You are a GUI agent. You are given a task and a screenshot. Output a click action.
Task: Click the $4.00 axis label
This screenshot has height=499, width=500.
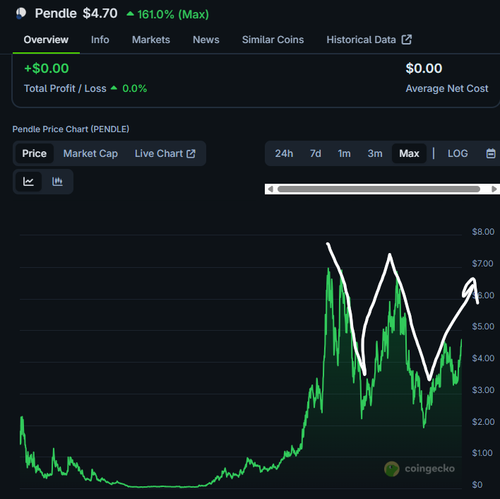click(483, 358)
